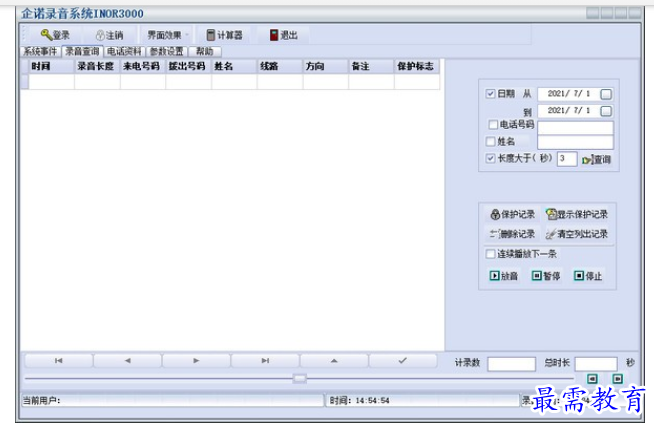
Task: Open the 帮助 tab
Action: [205, 51]
